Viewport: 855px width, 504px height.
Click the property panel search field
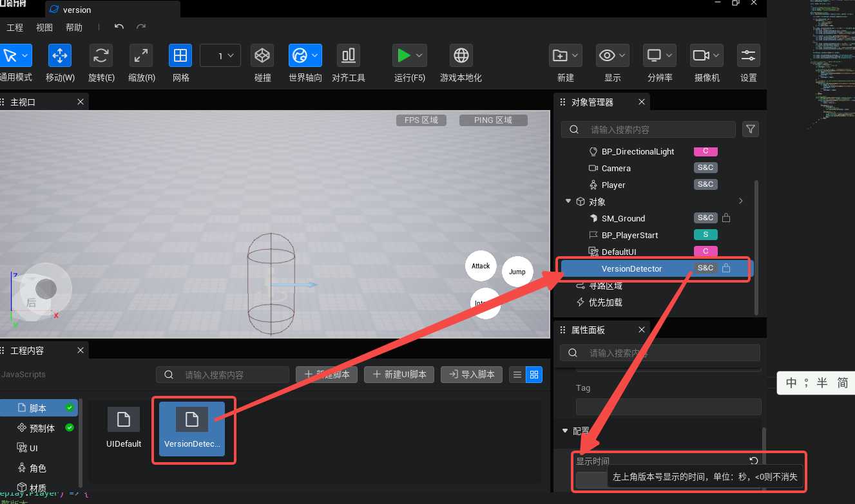(x=660, y=353)
